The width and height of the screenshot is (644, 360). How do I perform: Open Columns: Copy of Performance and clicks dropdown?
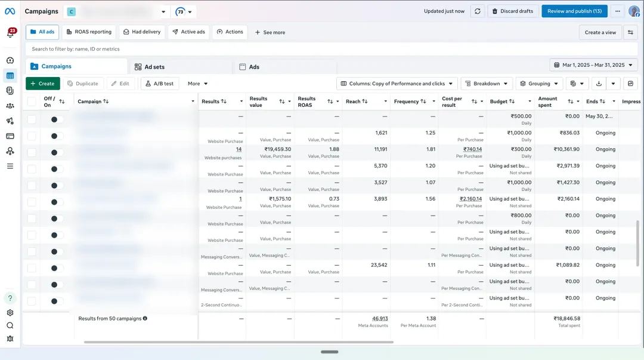pos(397,84)
